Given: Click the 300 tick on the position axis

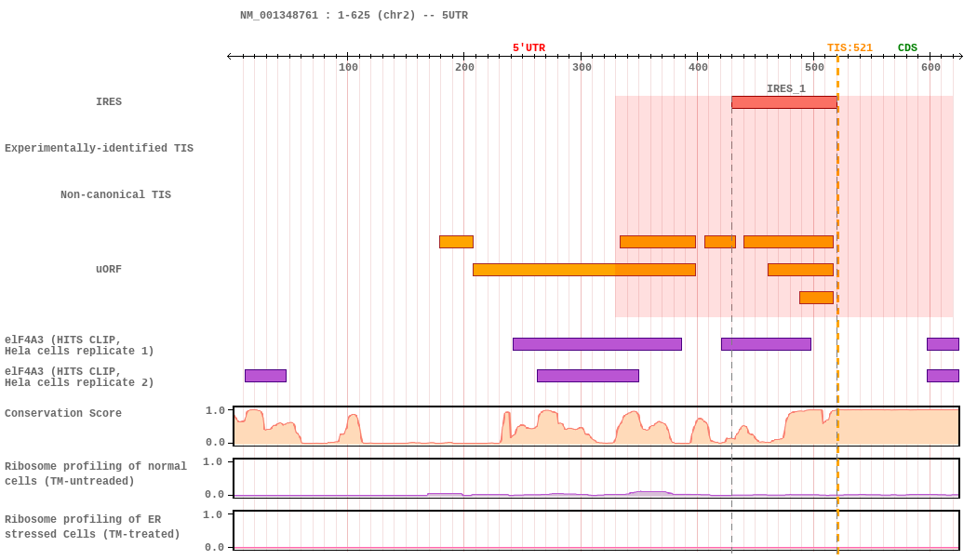Looking at the screenshot, I should coord(582,67).
